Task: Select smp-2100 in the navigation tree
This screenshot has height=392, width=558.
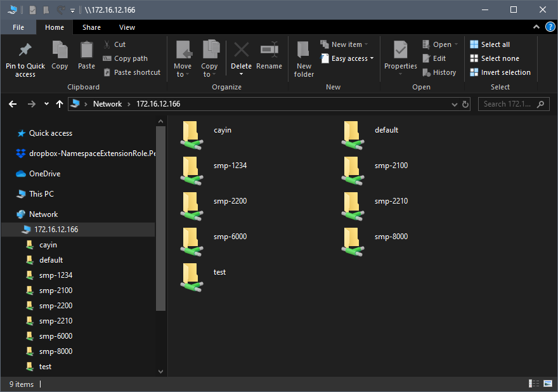Action: pos(49,291)
